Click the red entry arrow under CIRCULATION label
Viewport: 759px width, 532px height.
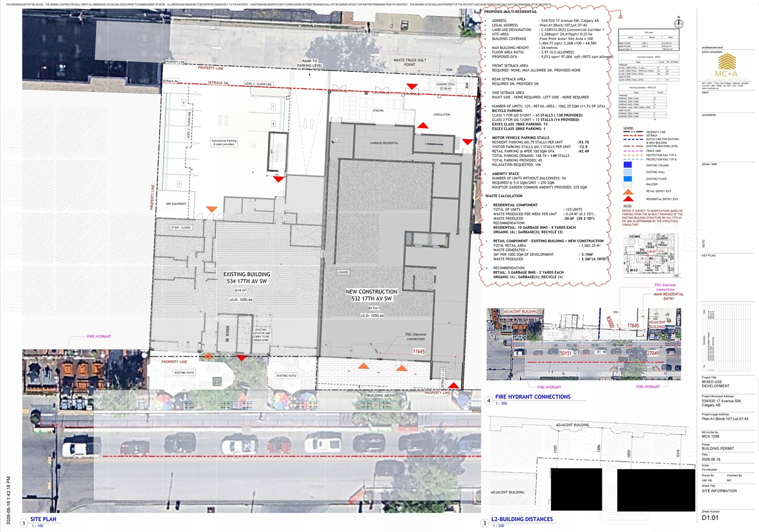point(423,125)
